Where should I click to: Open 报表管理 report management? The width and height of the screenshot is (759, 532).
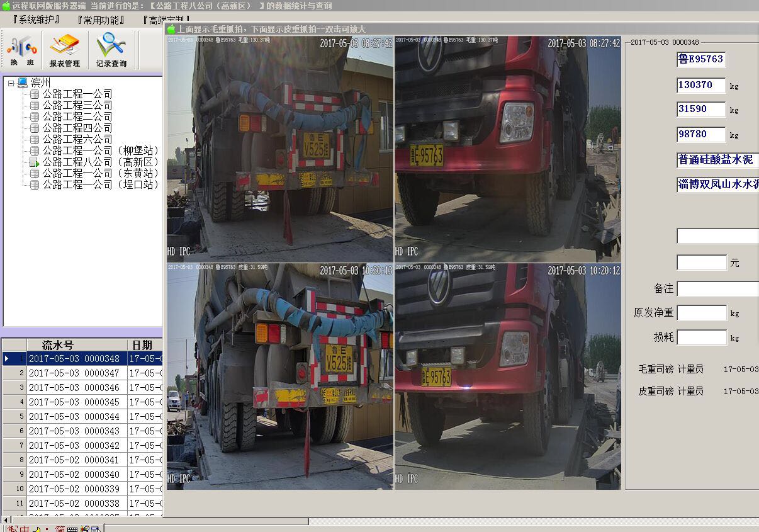click(x=64, y=50)
